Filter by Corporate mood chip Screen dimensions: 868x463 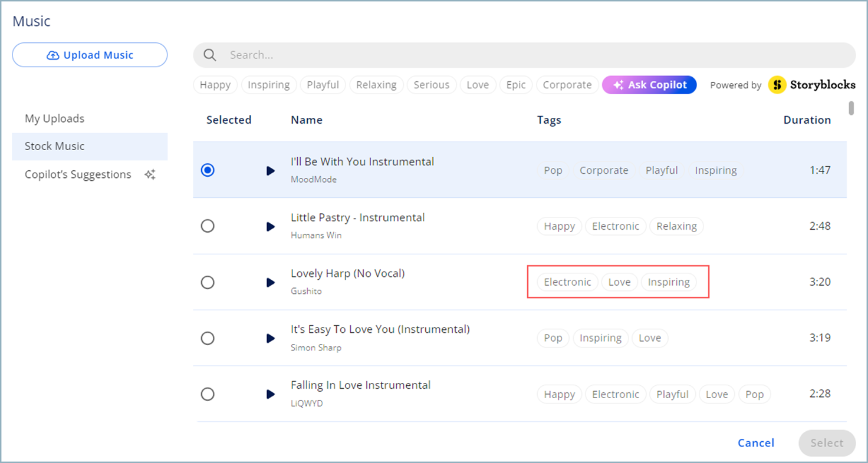coord(567,85)
